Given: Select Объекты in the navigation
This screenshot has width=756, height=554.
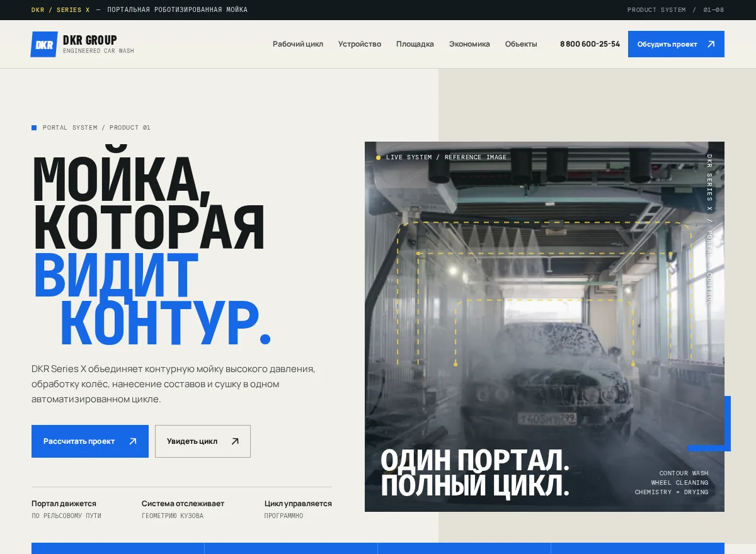Looking at the screenshot, I should click(521, 44).
